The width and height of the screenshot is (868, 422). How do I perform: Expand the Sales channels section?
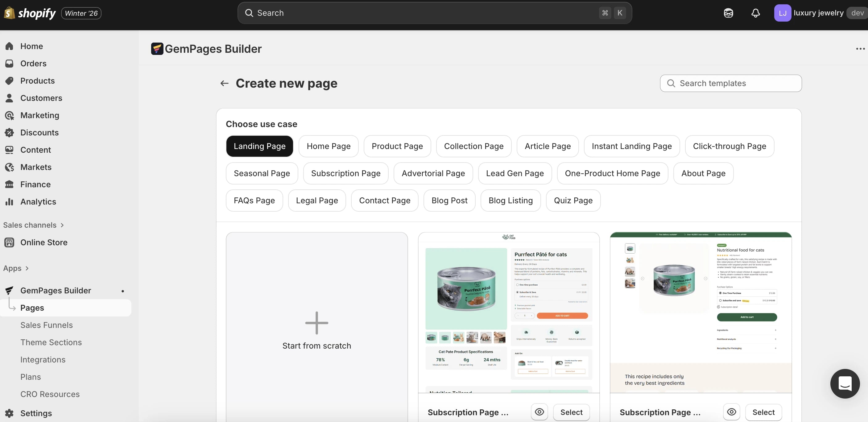click(34, 225)
